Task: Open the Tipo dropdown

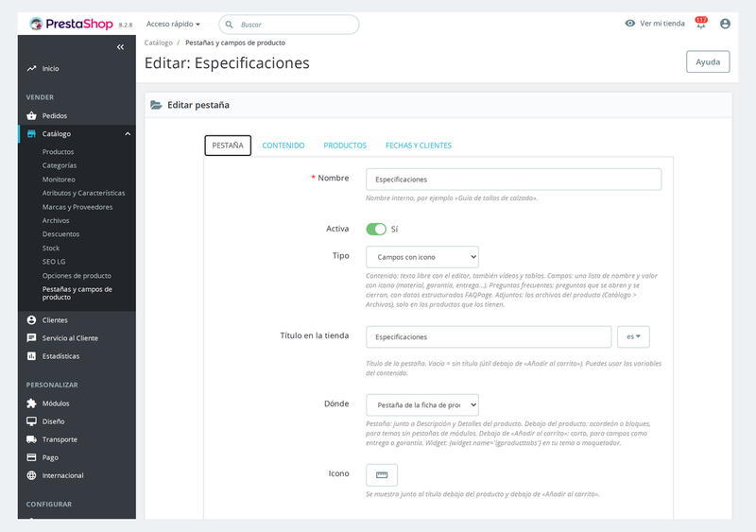Action: (422, 257)
